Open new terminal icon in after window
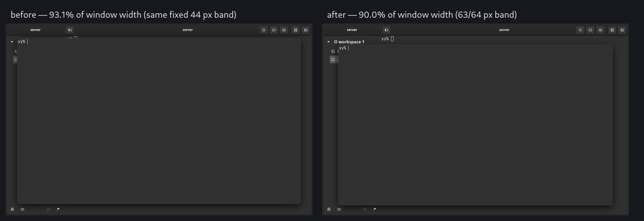This screenshot has height=221, width=644. pyautogui.click(x=622, y=30)
